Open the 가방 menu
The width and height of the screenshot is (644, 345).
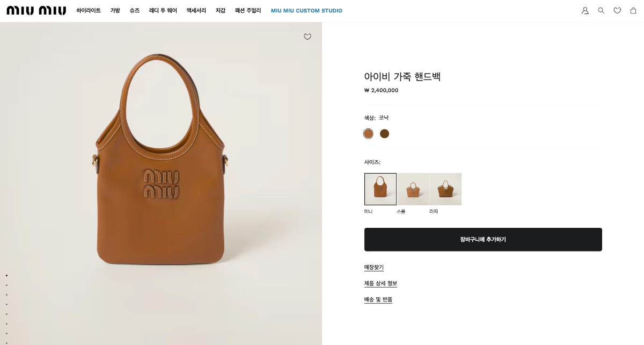coord(115,11)
